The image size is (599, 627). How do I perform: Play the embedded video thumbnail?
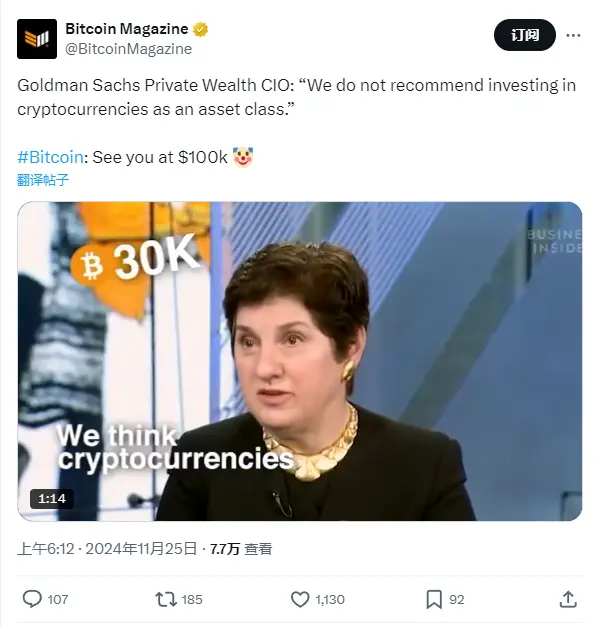pyautogui.click(x=300, y=361)
